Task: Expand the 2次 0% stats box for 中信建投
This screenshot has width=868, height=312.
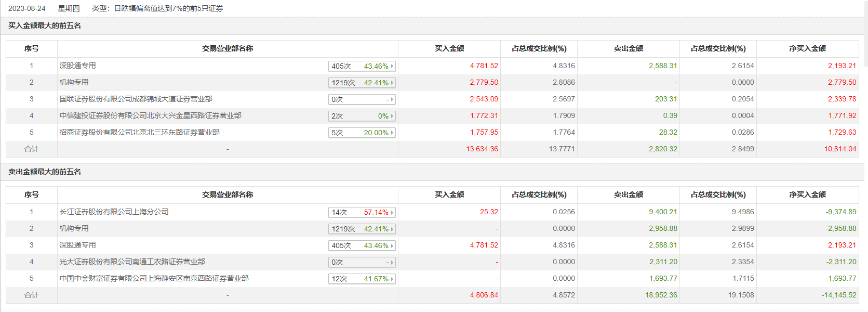Action: [362, 116]
